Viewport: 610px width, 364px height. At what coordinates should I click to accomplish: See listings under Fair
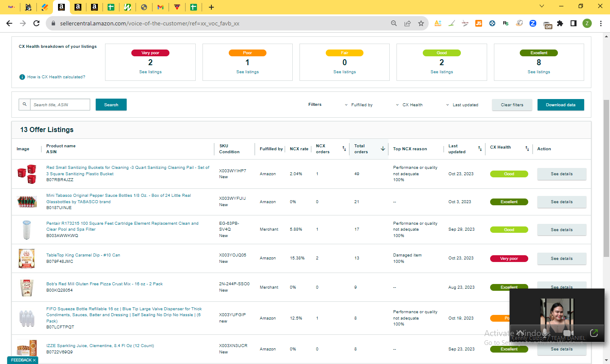coord(344,72)
